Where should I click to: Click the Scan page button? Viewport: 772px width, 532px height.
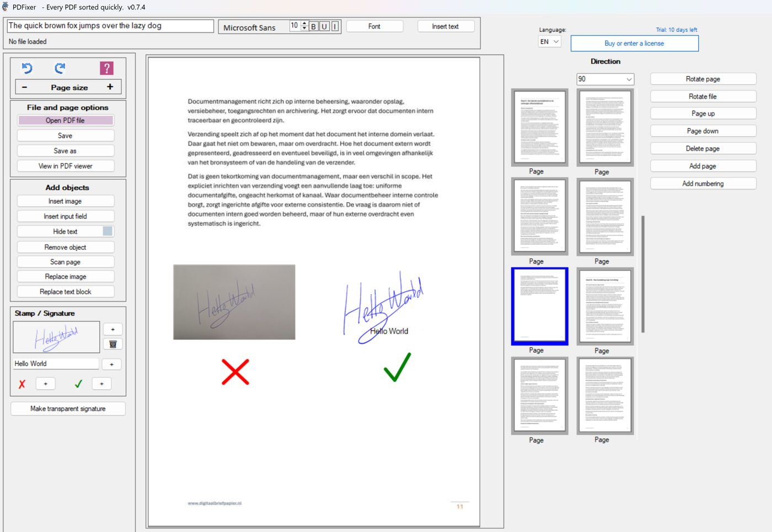[66, 262]
